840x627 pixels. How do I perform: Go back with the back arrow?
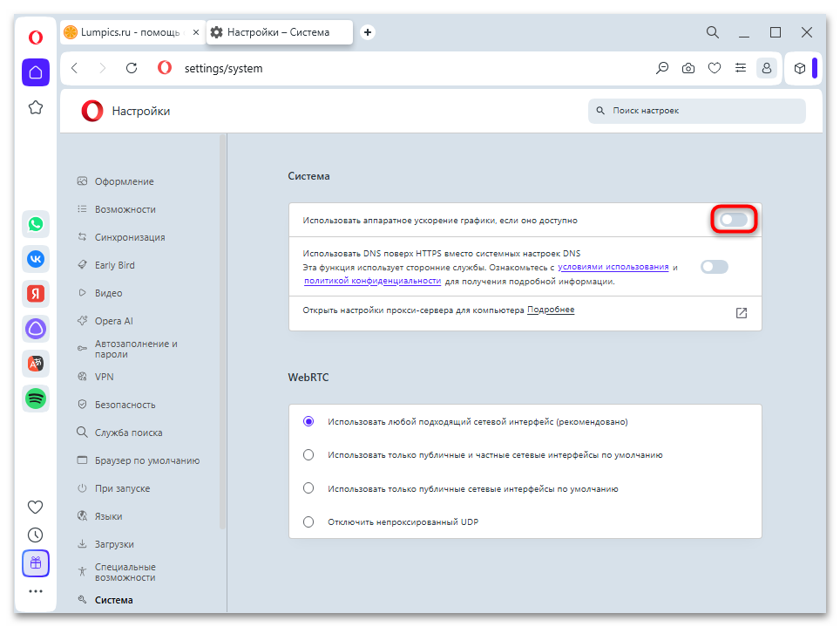[x=75, y=68]
